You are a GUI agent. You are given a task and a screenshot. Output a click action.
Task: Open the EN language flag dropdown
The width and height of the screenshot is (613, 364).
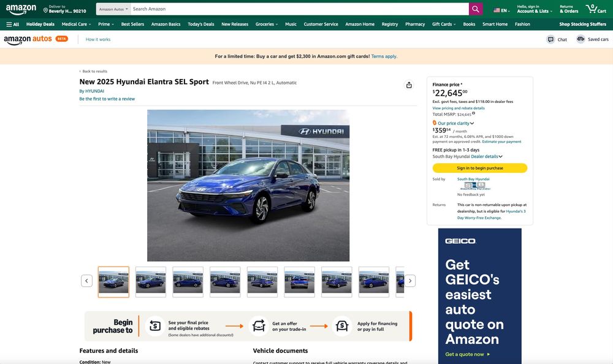click(x=501, y=10)
